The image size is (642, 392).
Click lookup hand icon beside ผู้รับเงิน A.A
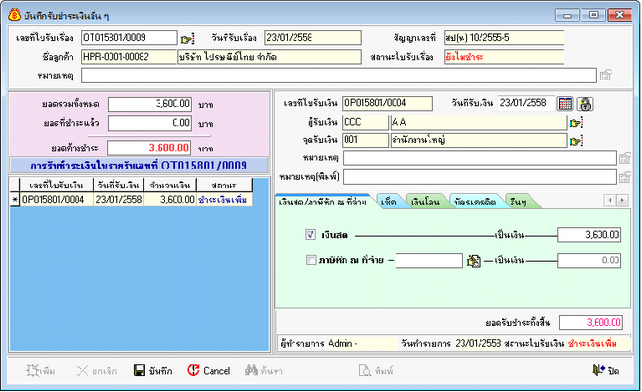coord(576,122)
